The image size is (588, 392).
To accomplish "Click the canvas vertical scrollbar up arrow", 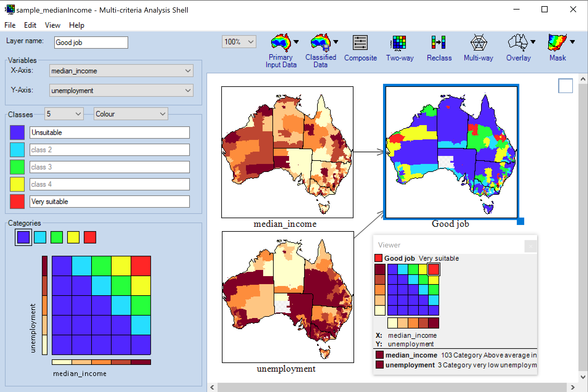I will click(583, 79).
